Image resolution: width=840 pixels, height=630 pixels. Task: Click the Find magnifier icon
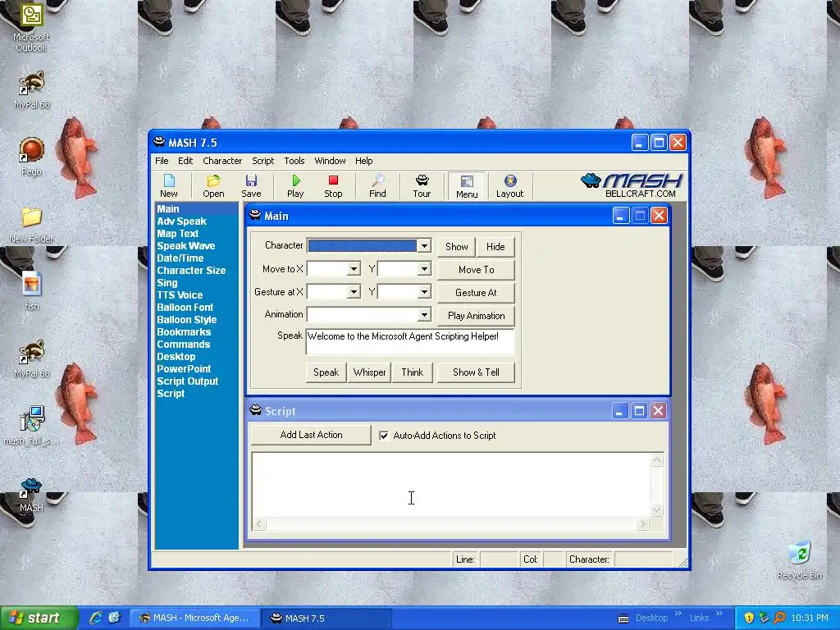[x=377, y=186]
